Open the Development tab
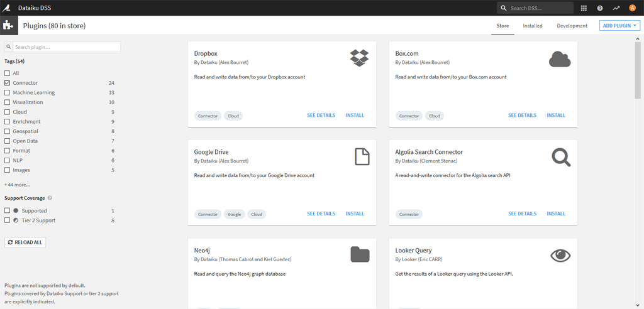 [572, 26]
